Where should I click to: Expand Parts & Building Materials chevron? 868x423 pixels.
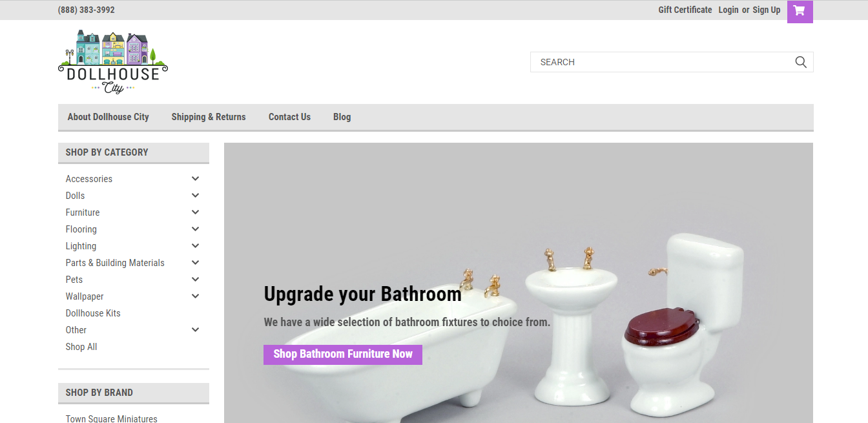195,263
